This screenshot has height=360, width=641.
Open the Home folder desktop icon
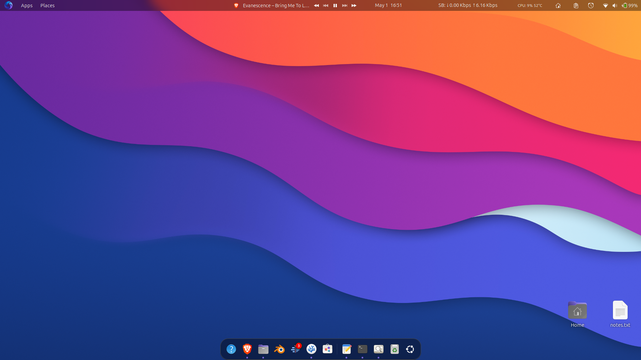pyautogui.click(x=577, y=314)
